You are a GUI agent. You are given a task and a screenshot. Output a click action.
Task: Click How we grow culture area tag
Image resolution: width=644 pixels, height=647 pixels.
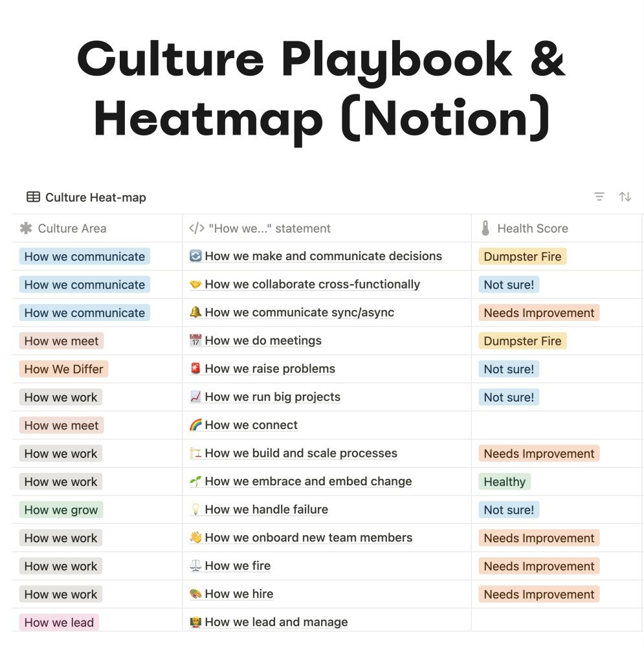click(x=61, y=510)
